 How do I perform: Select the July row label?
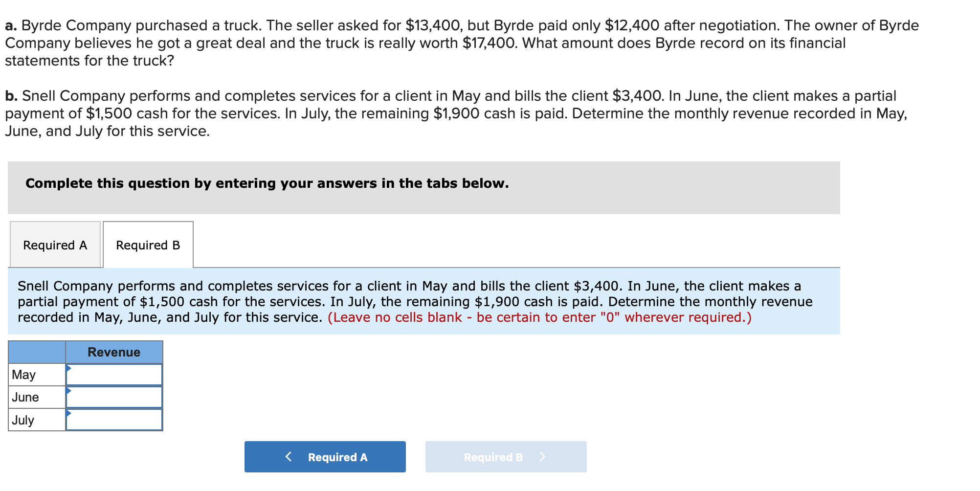point(23,419)
